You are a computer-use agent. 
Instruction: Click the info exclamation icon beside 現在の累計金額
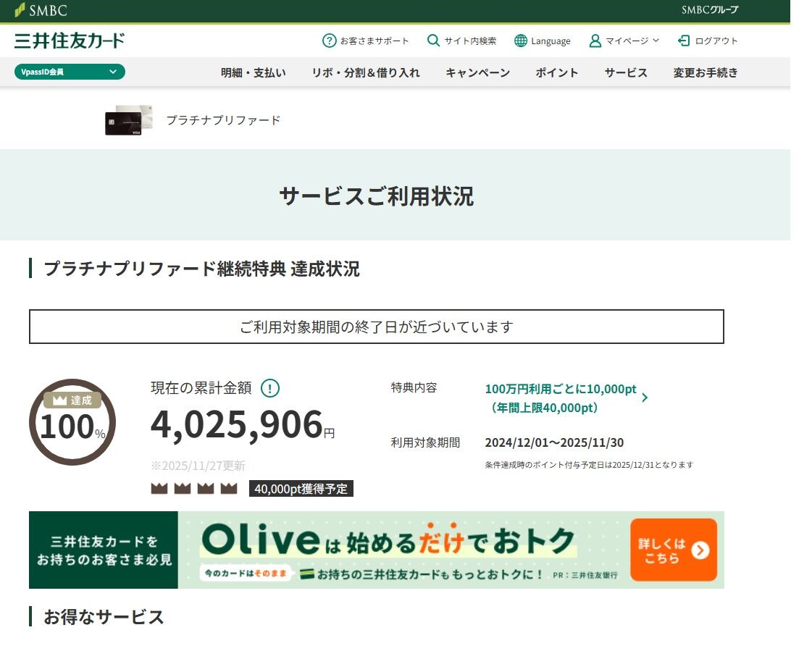pos(269,388)
